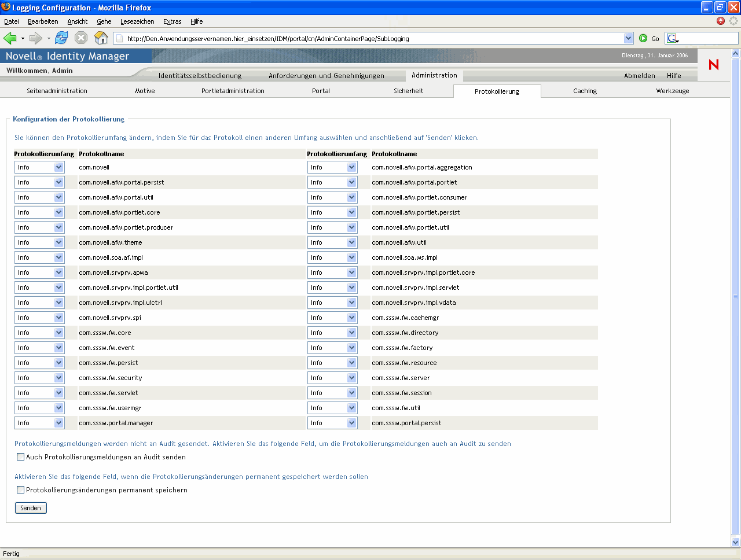Open Anforderungen und Genehmigungen tab
This screenshot has width=741, height=560.
(x=327, y=76)
